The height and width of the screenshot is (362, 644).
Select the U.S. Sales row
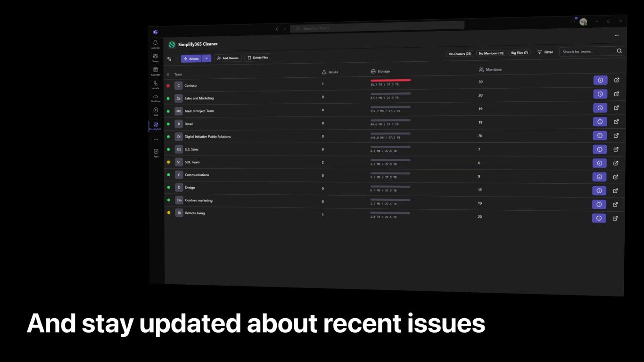(x=394, y=149)
